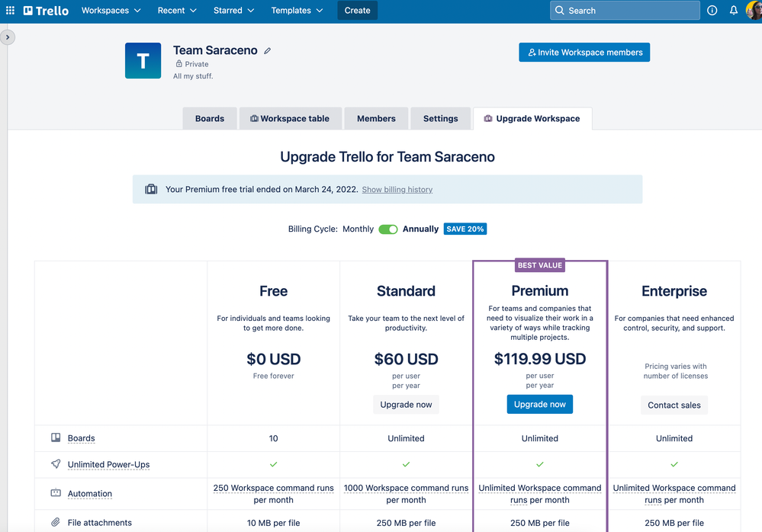The width and height of the screenshot is (762, 532).
Task: Open the Starred dropdown menu
Action: pos(233,10)
